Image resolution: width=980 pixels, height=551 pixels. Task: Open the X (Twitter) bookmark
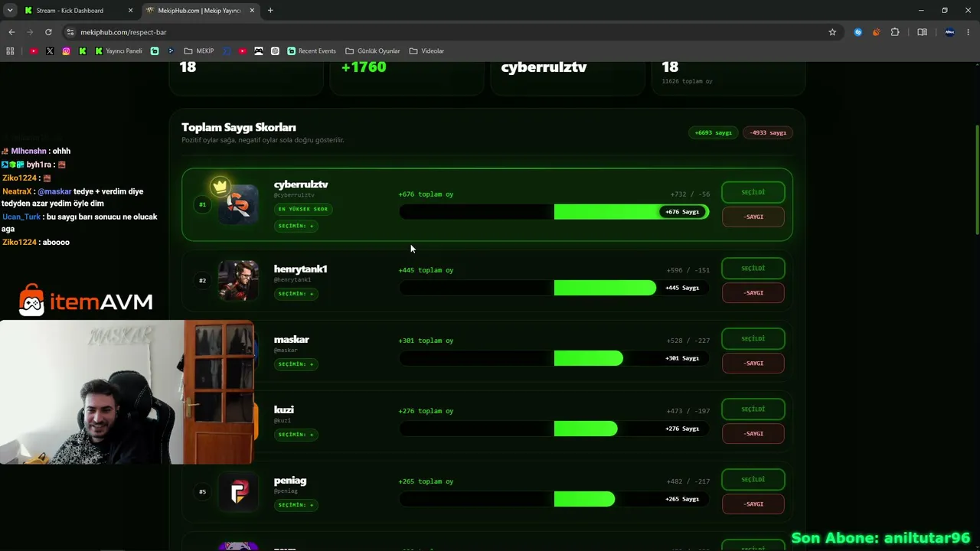[x=50, y=51]
